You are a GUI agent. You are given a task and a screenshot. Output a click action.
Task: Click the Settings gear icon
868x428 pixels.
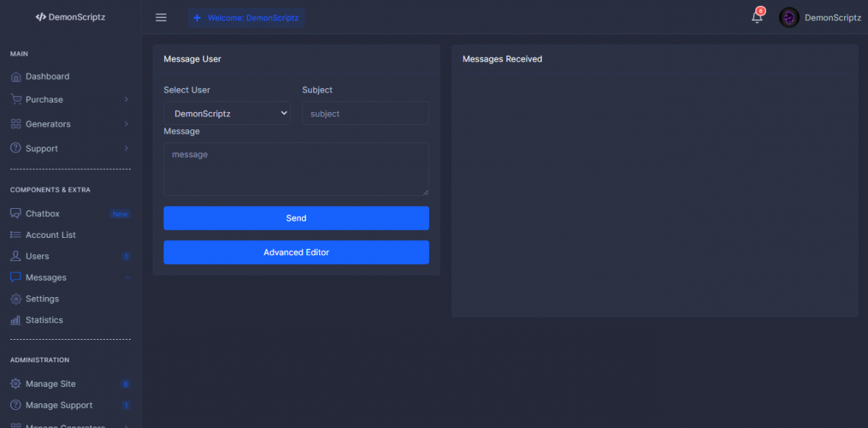16,299
